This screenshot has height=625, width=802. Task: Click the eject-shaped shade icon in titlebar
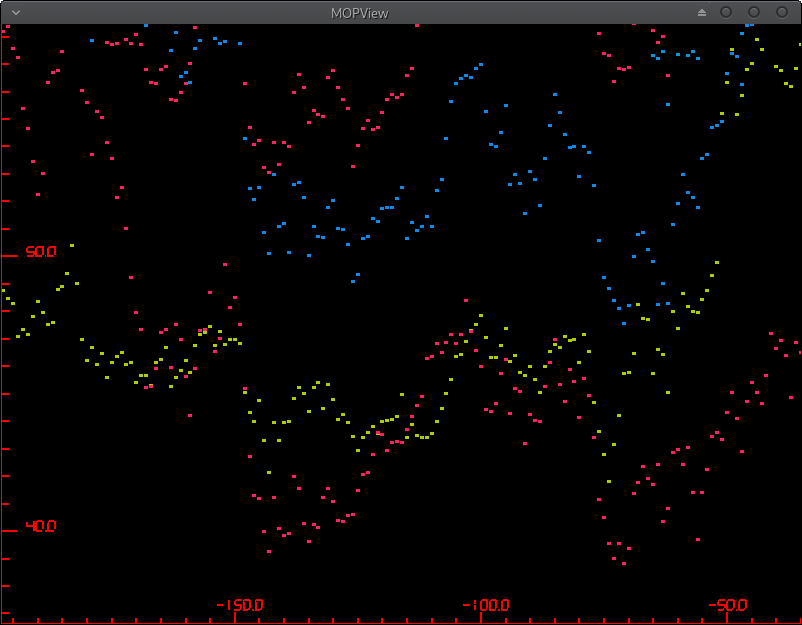click(702, 12)
